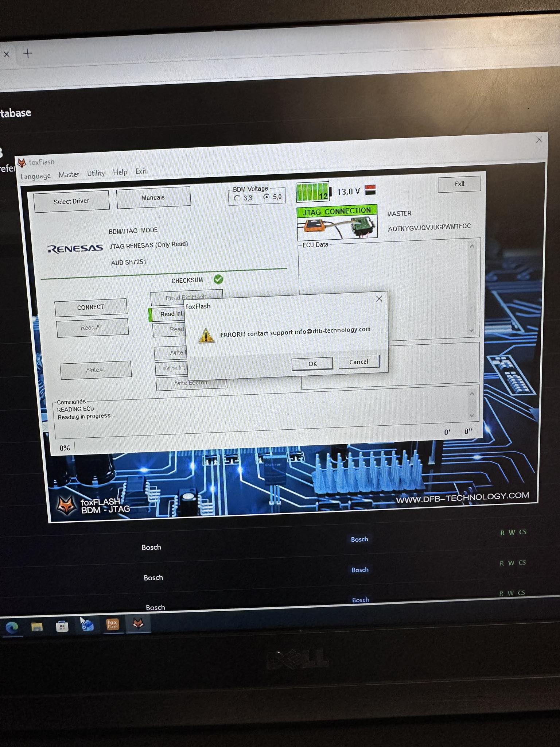Click R W CS in the top background row

click(x=513, y=533)
